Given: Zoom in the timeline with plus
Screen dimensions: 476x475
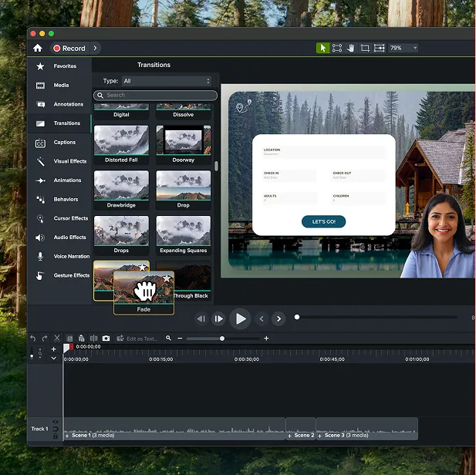Looking at the screenshot, I should [x=266, y=339].
